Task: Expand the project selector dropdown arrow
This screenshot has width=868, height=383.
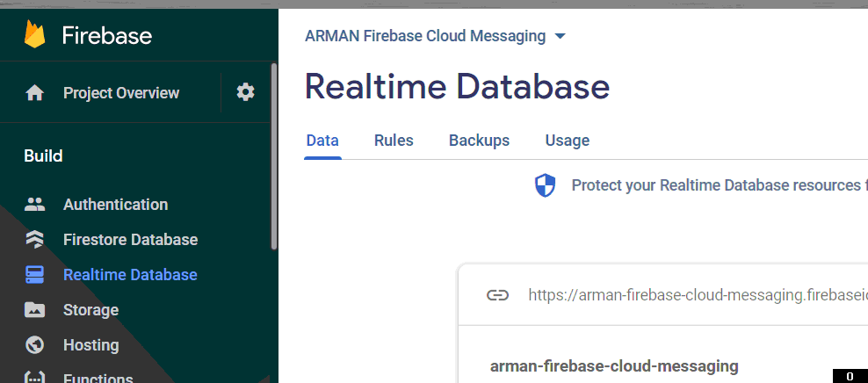Action: (561, 37)
